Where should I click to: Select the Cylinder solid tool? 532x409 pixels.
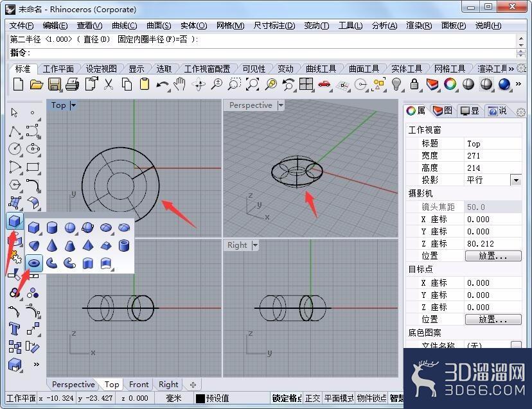pyautogui.click(x=52, y=227)
